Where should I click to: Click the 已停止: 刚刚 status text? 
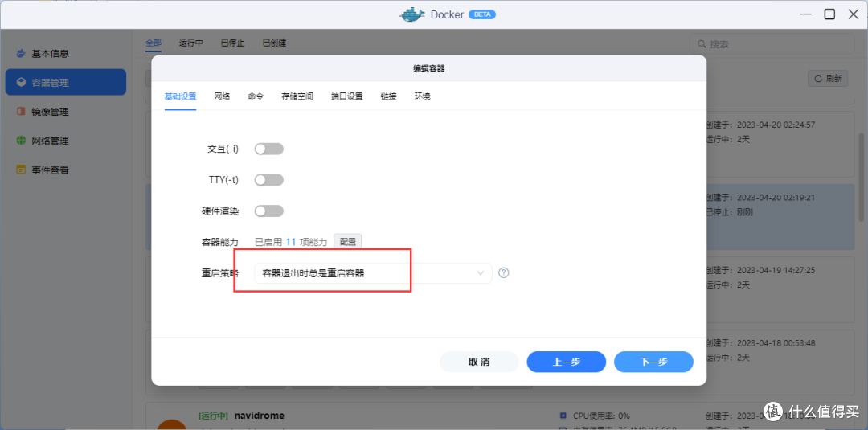730,212
